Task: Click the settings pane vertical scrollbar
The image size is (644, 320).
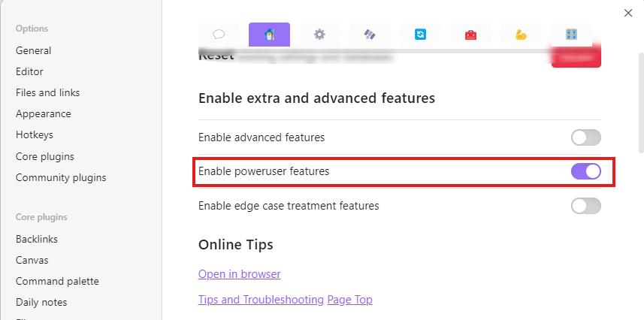Action: coord(641,103)
